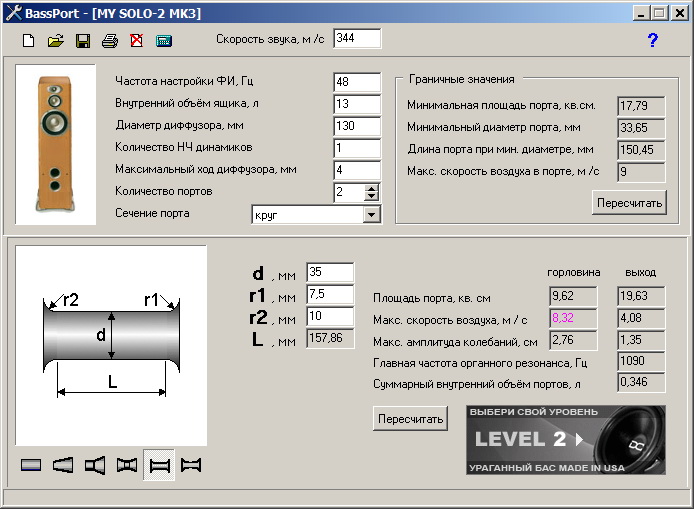Viewport: 694px width, 509px height.
Task: Edit Частота настройки ФИ field with 48
Action: tap(357, 82)
